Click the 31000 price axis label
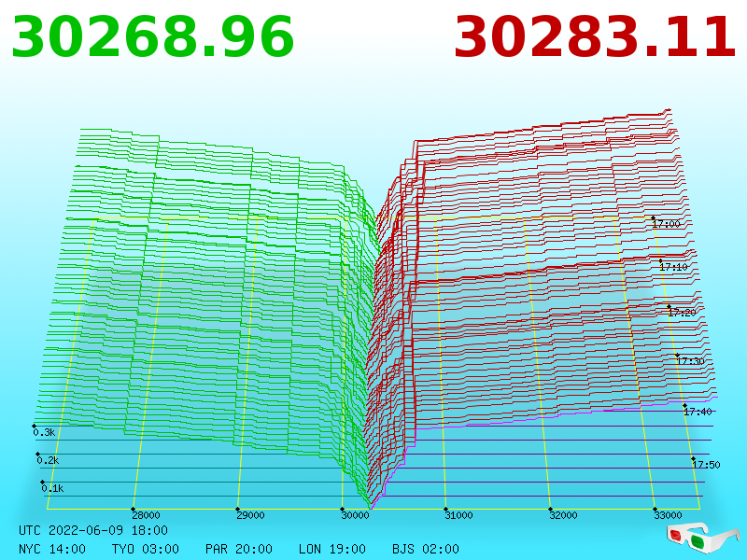 458,515
